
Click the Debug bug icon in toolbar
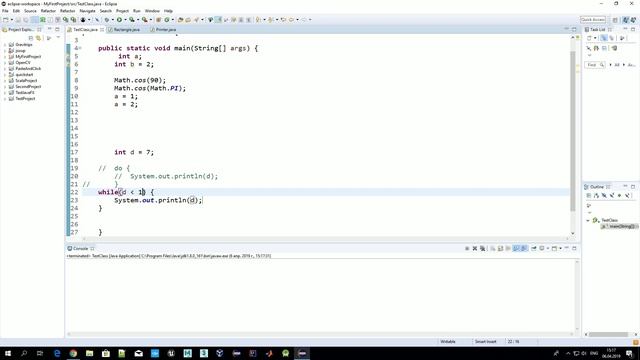107,20
